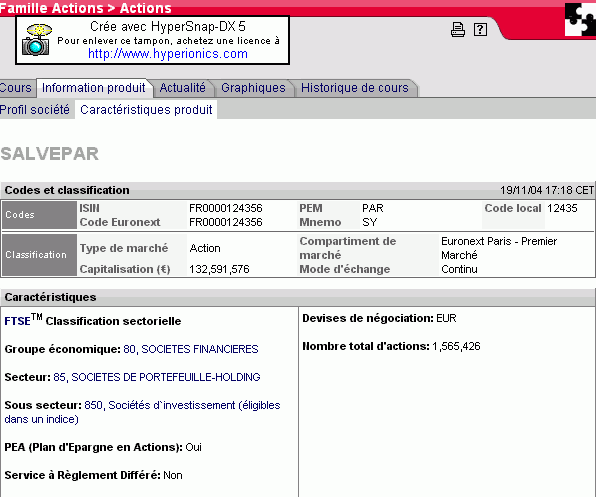
Task: Open the 80, SOCIETES FINANCIERES link
Action: tap(191, 349)
